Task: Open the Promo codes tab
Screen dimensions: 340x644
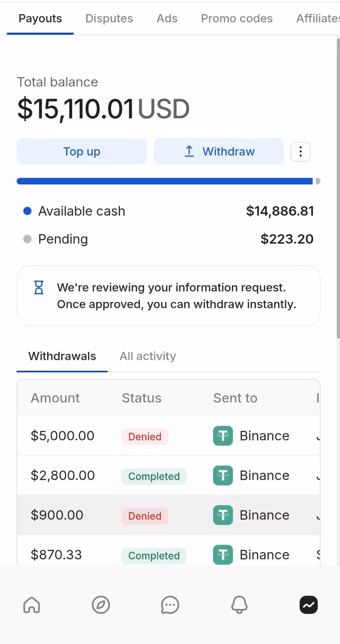Action: click(237, 19)
